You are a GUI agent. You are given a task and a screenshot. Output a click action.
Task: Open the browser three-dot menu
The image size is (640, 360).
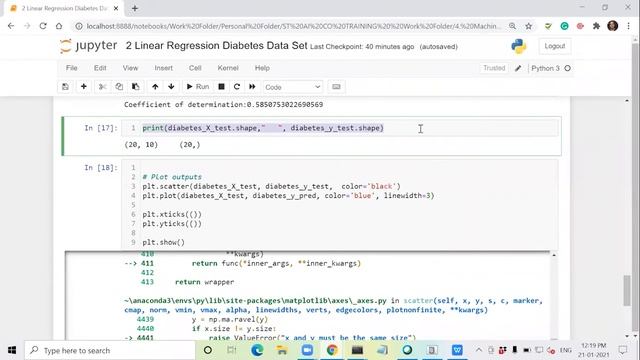point(629,26)
